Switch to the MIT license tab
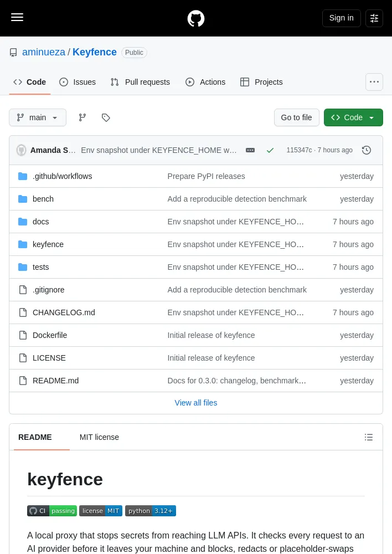This screenshot has height=554, width=392. tap(99, 437)
